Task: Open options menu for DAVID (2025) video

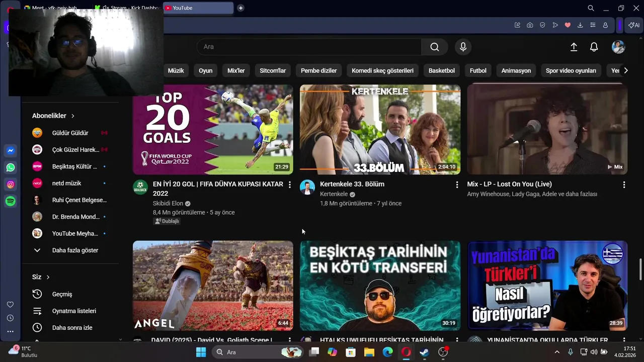Action: pos(289,340)
